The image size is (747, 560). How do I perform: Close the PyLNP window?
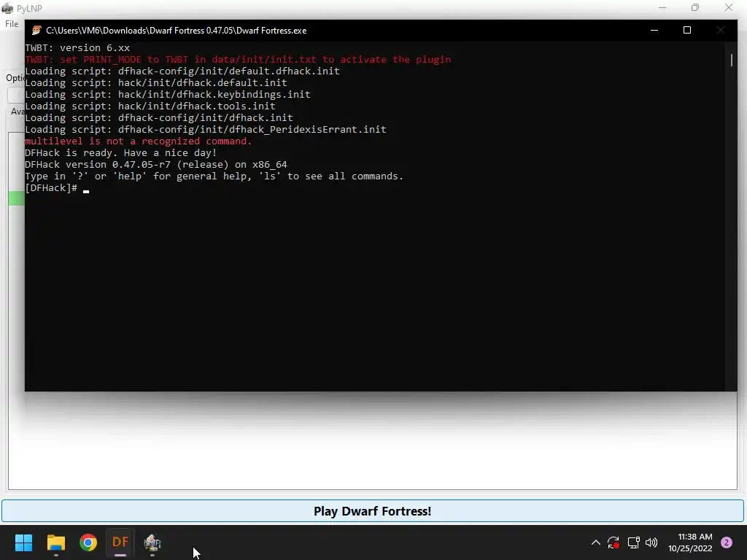point(729,7)
